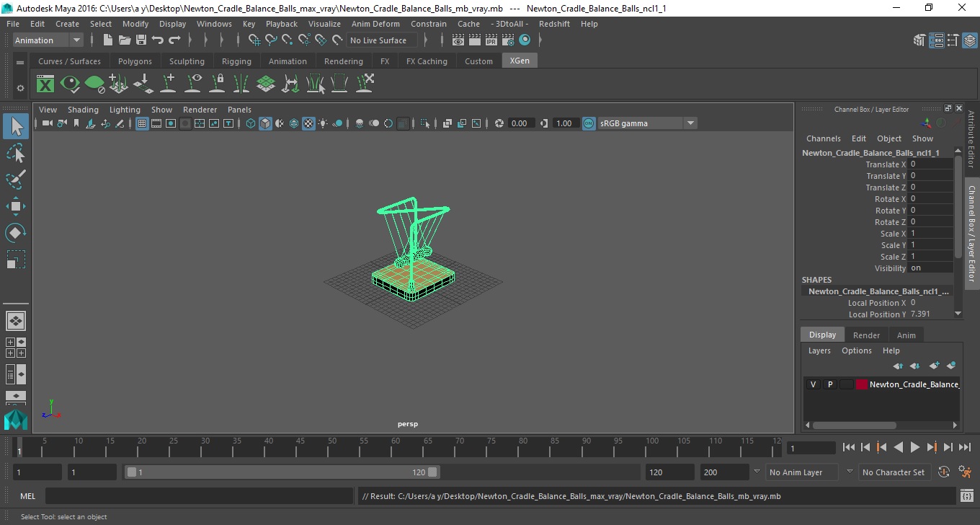Click the IPR render icon
The width and height of the screenshot is (980, 525).
coord(491,40)
